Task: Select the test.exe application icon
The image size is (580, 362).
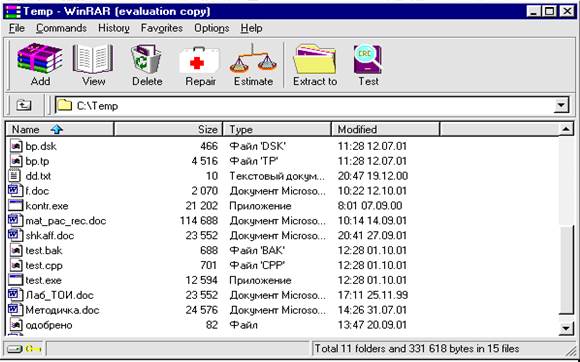Action: click(16, 280)
